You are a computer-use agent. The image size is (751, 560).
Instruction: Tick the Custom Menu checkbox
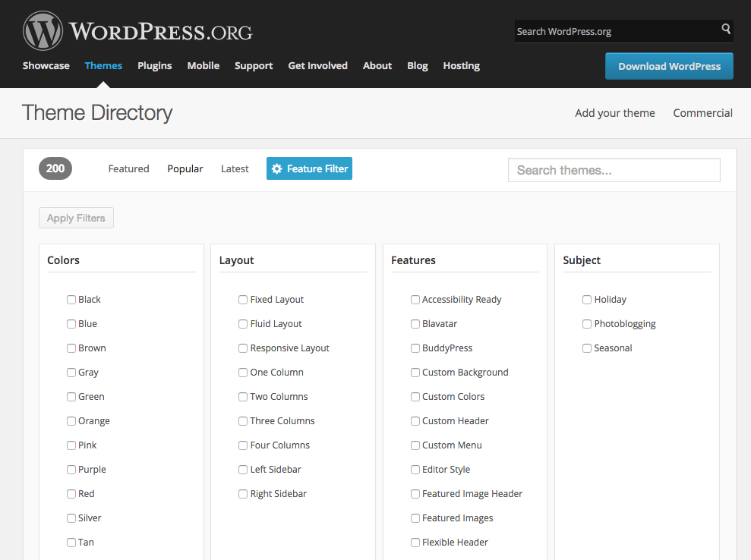point(415,445)
